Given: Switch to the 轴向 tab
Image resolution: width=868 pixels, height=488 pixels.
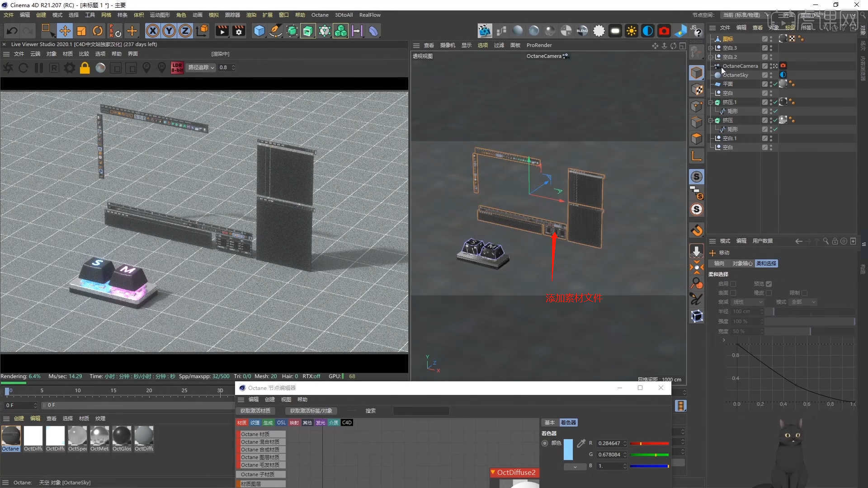Looking at the screenshot, I should (719, 263).
